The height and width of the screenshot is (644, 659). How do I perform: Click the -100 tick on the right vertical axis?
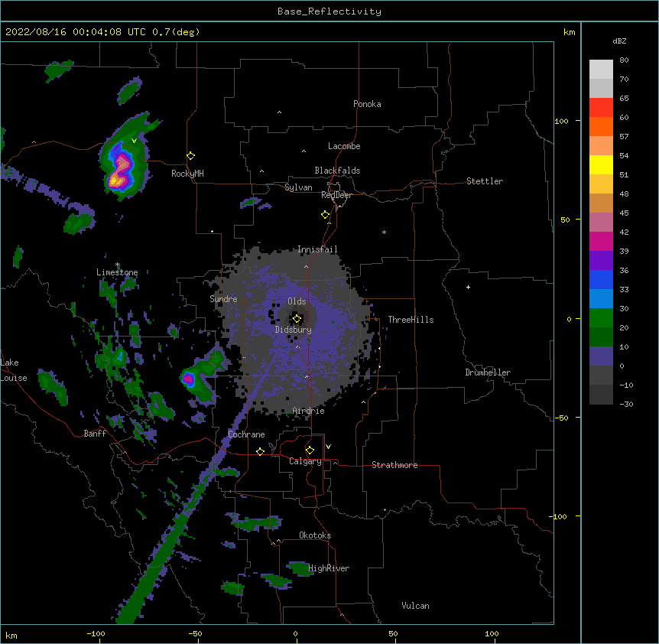559,516
